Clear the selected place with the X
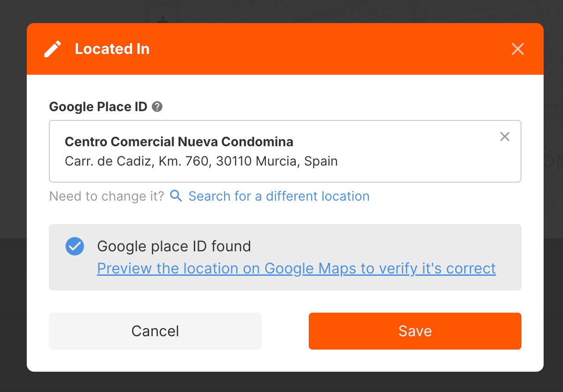The image size is (563, 392). pyautogui.click(x=505, y=137)
